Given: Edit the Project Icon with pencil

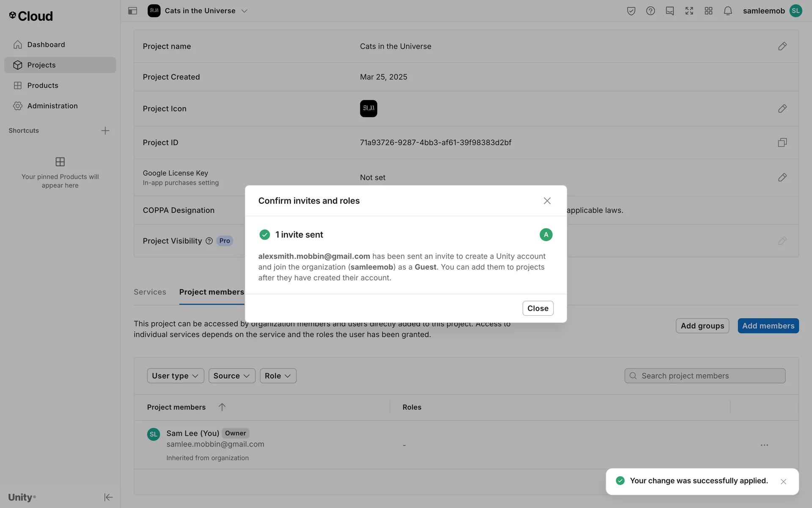Looking at the screenshot, I should 782,109.
